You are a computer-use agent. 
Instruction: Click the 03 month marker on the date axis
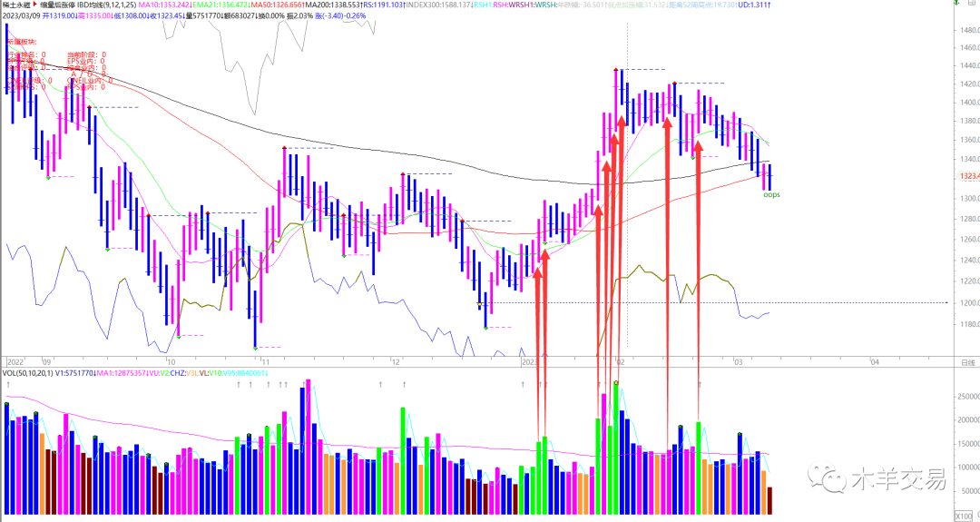point(739,362)
